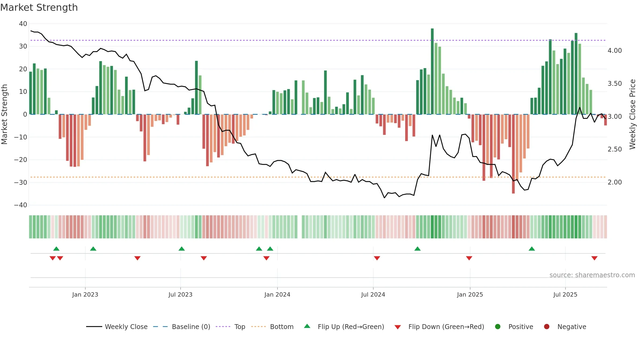Image resolution: width=644 pixels, height=362 pixels.
Task: Toggle the Flip Down (Green→Red) legend label
Action: [x=446, y=327]
